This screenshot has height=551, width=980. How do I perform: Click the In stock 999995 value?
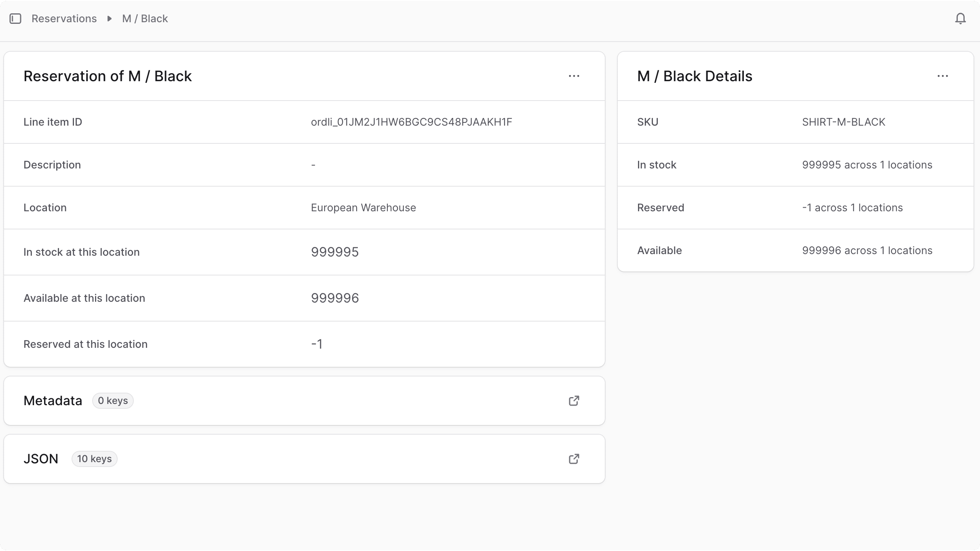click(x=867, y=165)
